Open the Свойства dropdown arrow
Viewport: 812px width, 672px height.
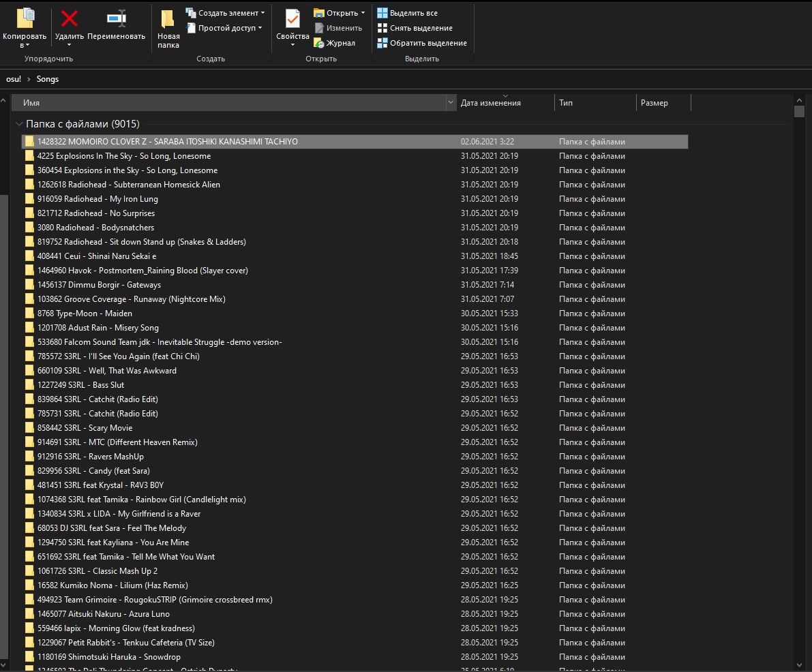[x=292, y=45]
